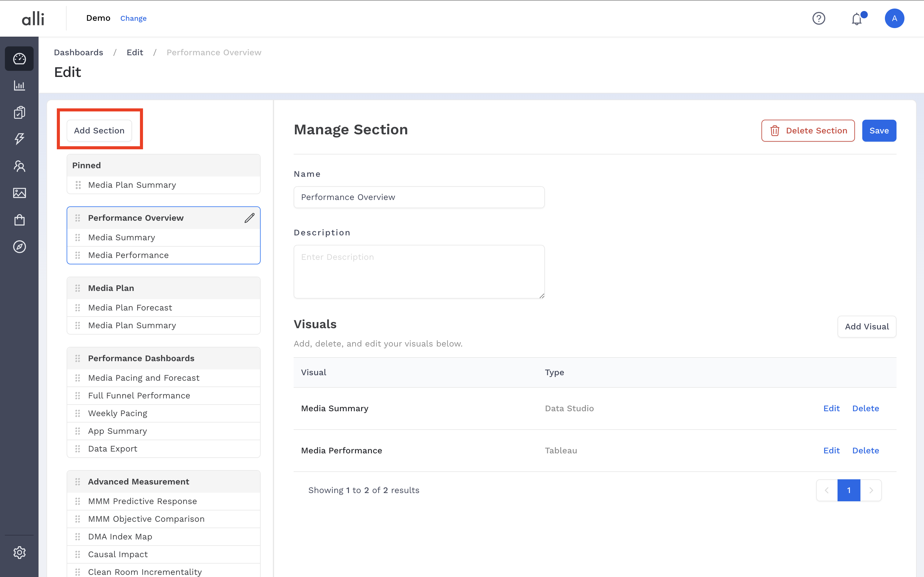Click Add Visual button

866,326
